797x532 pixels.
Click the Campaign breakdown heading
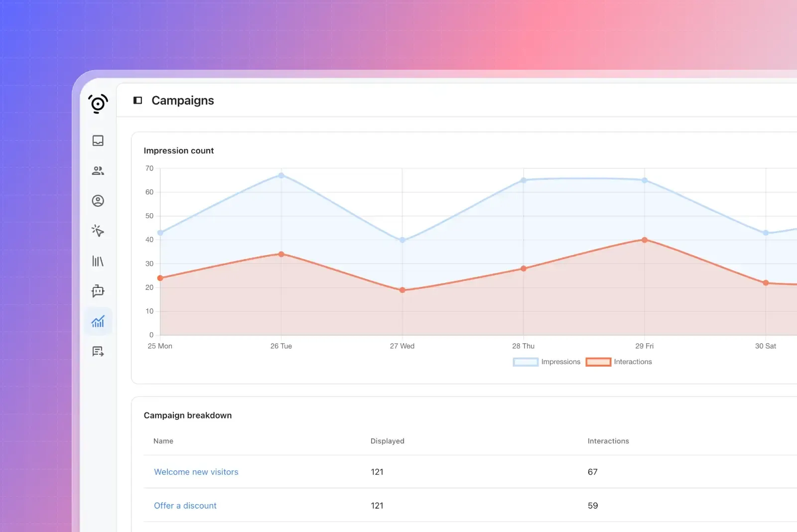[x=188, y=415]
